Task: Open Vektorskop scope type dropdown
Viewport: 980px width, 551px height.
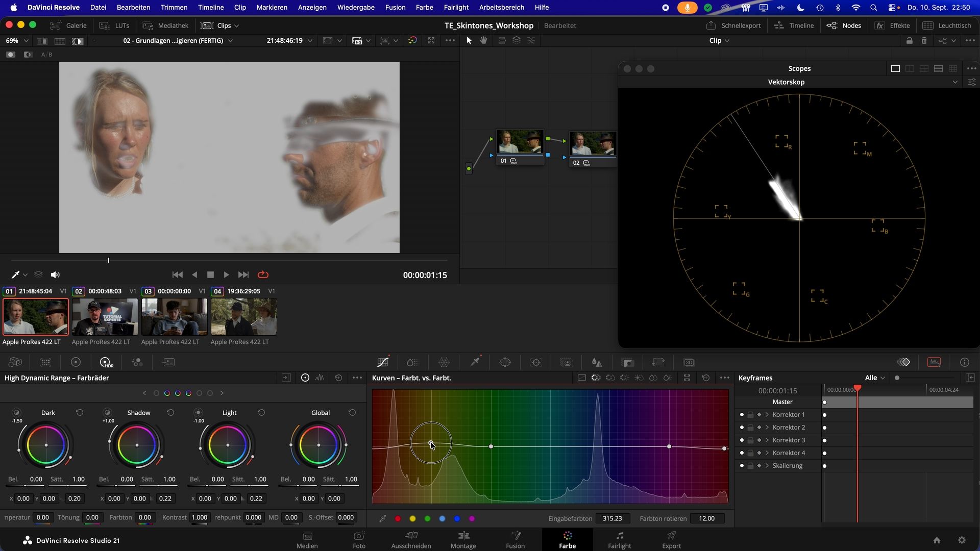Action: click(x=955, y=82)
